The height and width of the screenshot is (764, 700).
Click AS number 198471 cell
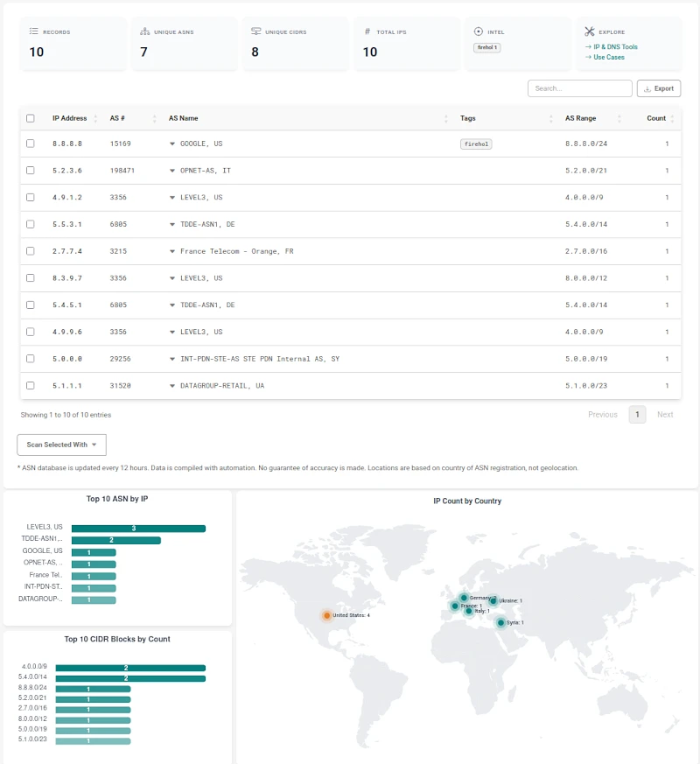pyautogui.click(x=122, y=171)
